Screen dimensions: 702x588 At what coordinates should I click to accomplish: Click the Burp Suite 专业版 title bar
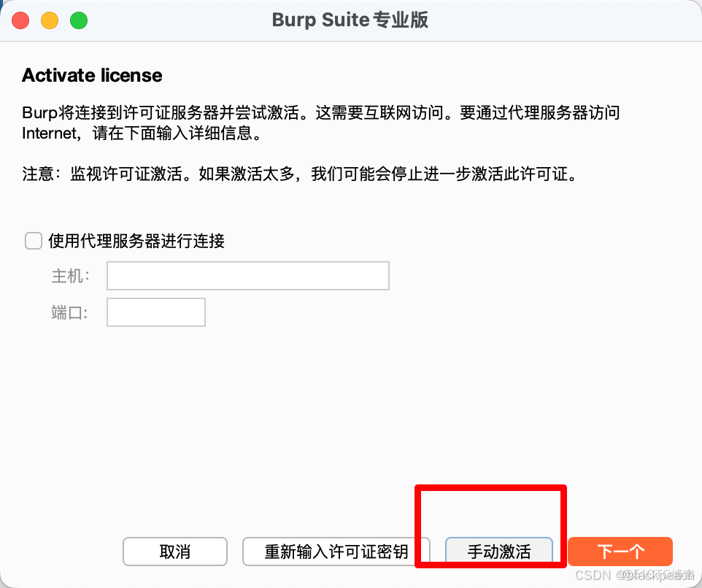click(350, 20)
